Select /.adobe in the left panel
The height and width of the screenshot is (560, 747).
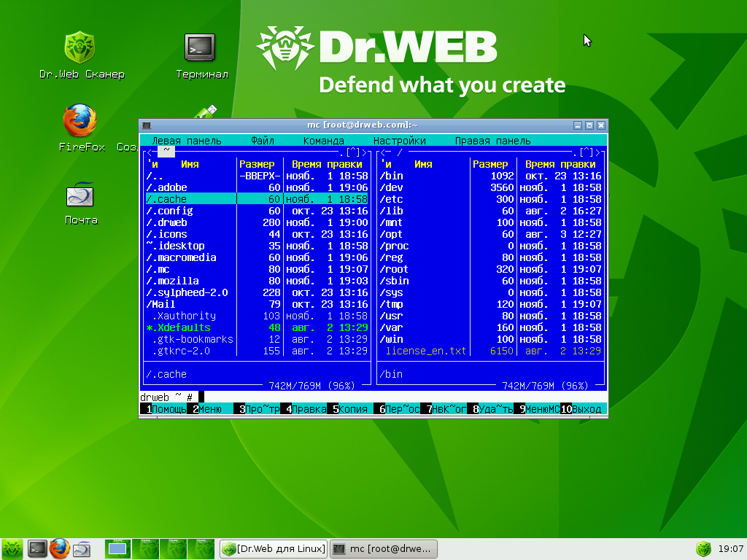point(257,187)
